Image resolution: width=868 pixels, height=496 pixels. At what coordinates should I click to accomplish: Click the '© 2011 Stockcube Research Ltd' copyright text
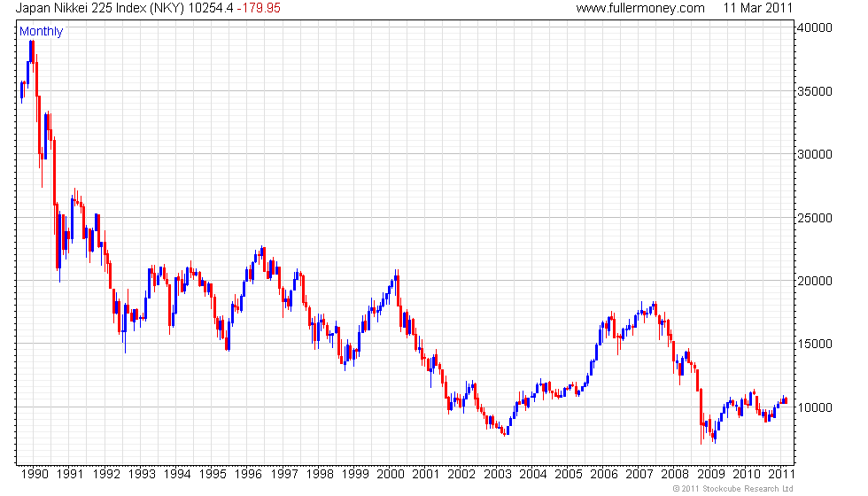733,489
